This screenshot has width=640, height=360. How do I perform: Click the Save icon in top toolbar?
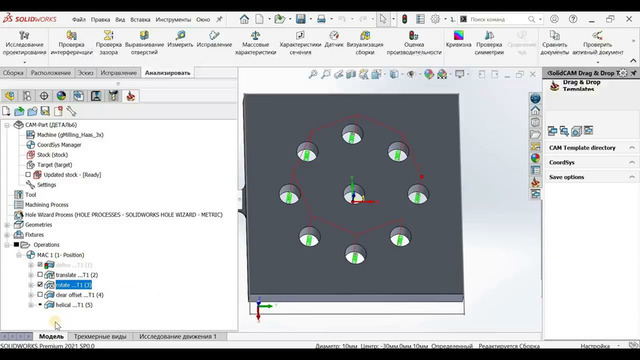[x=301, y=19]
